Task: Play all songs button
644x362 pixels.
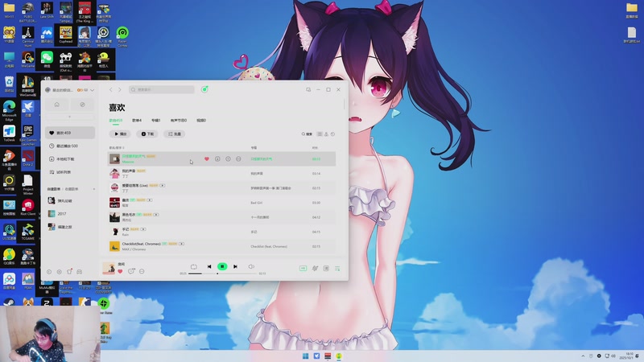Action: click(x=120, y=134)
